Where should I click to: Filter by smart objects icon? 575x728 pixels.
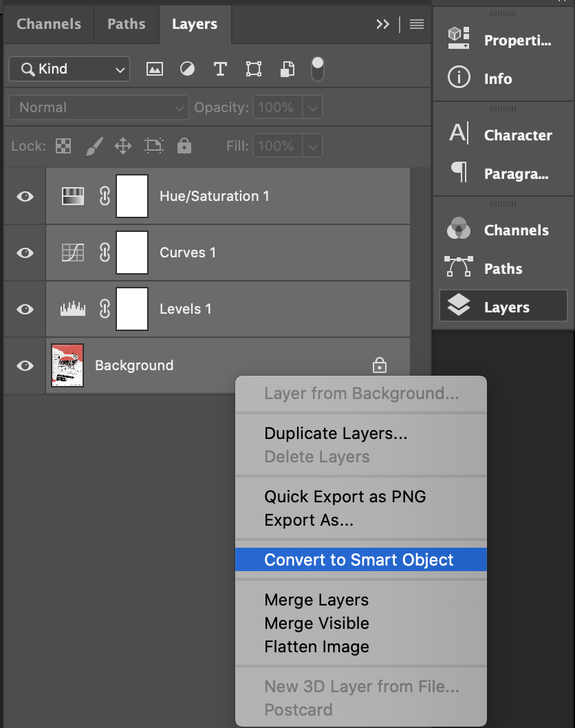[x=287, y=69]
